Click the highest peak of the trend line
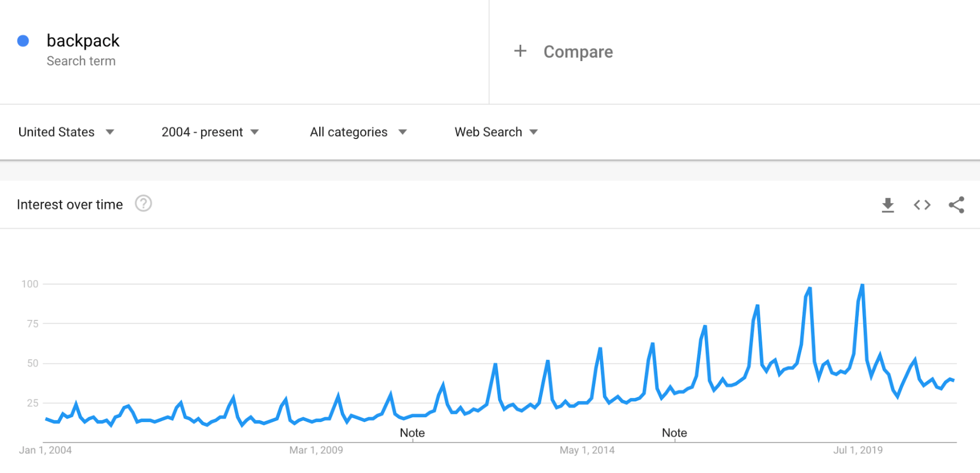The width and height of the screenshot is (980, 473). 862,285
